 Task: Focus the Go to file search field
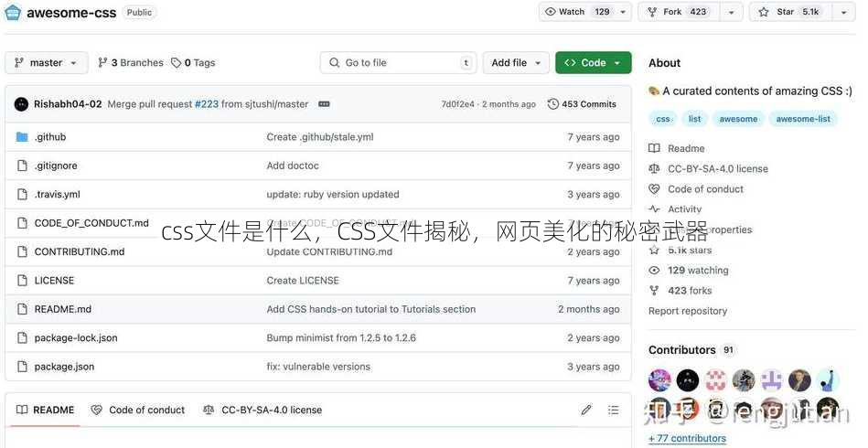(x=399, y=62)
